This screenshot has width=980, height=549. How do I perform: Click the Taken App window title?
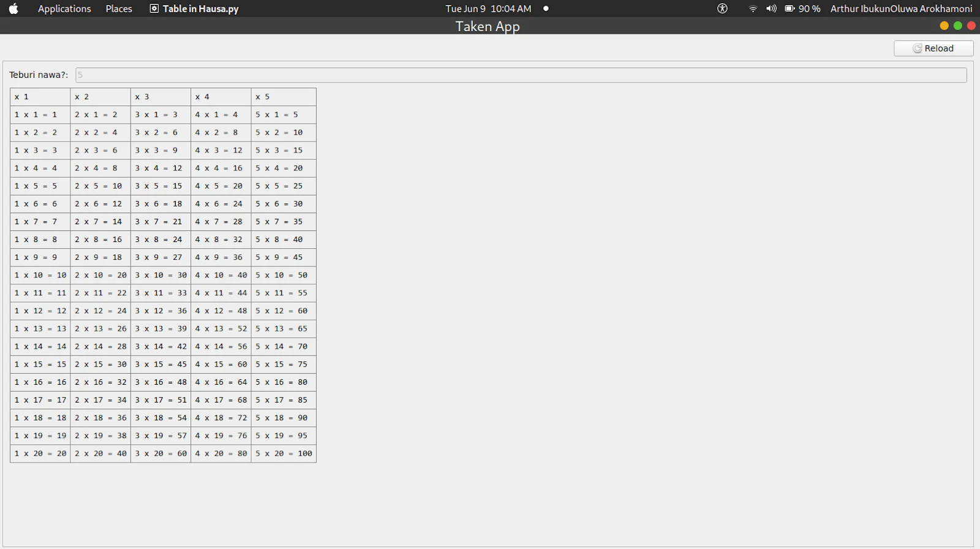(x=488, y=26)
